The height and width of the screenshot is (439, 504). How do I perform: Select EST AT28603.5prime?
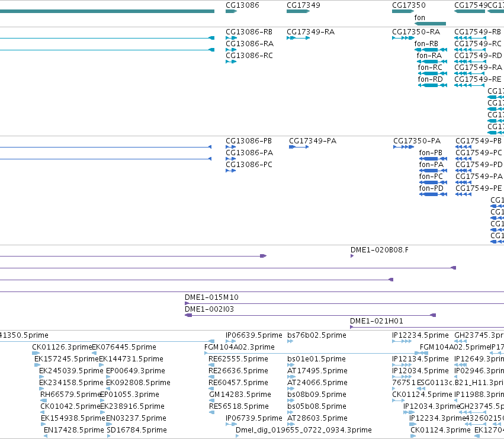(x=317, y=419)
